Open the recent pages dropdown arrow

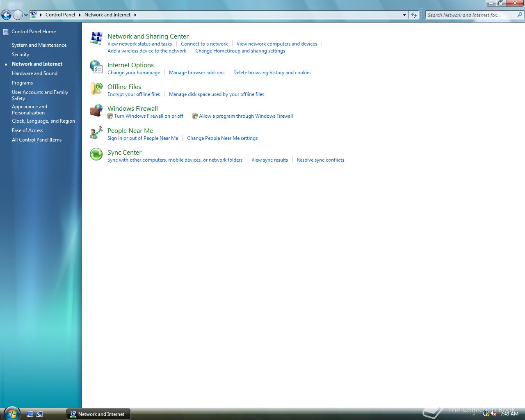pos(26,15)
